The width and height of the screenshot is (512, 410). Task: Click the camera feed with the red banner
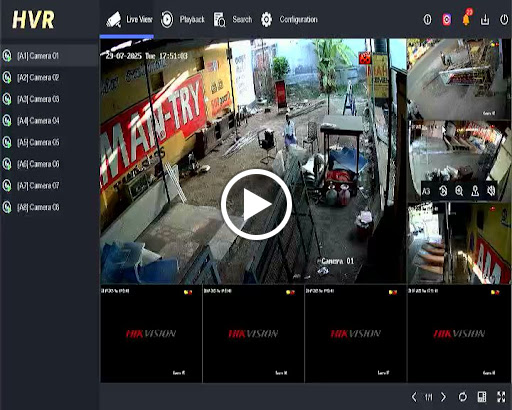tap(459, 243)
